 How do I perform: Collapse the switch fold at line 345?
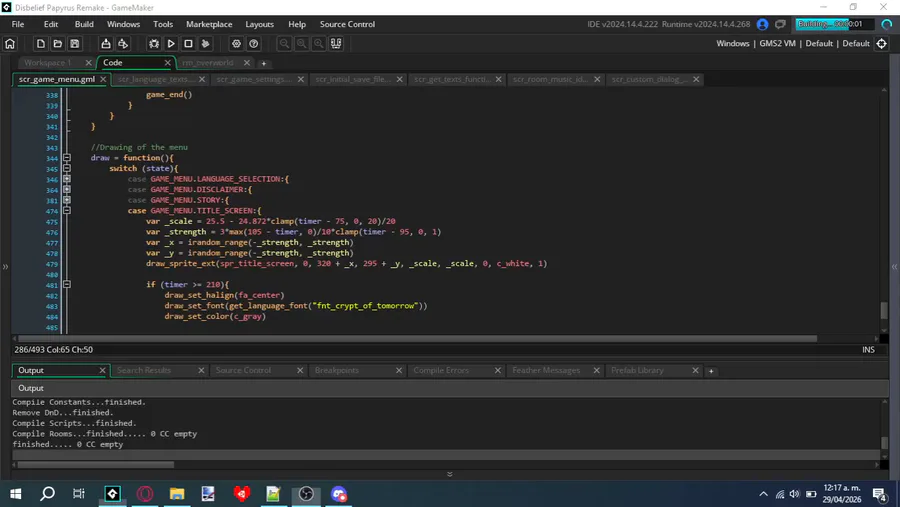67,168
